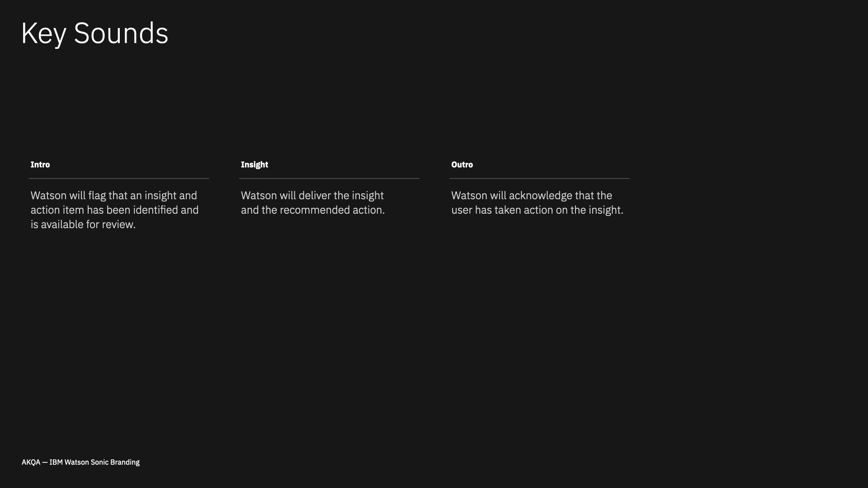Click the line "Watson will flag that an insight and"
The width and height of the screenshot is (868, 488).
click(114, 196)
